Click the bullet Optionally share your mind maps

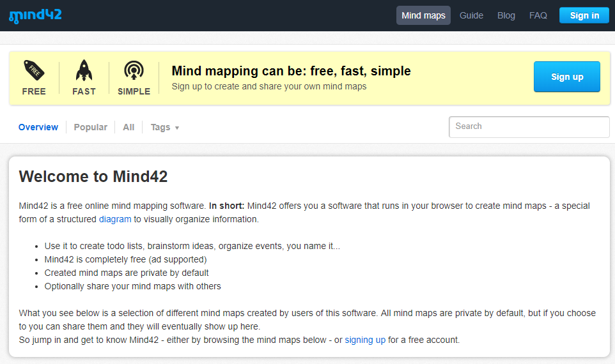(132, 286)
